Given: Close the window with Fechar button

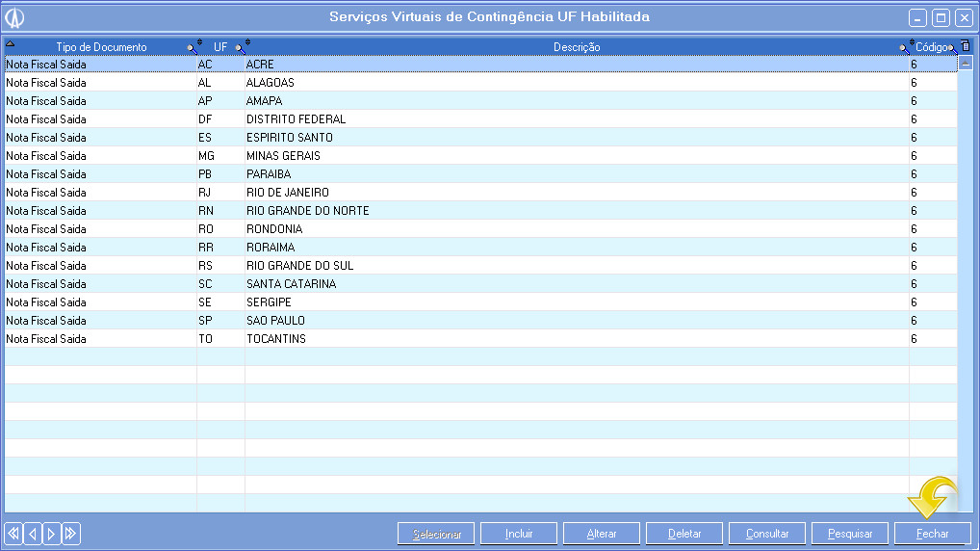Looking at the screenshot, I should (x=932, y=534).
